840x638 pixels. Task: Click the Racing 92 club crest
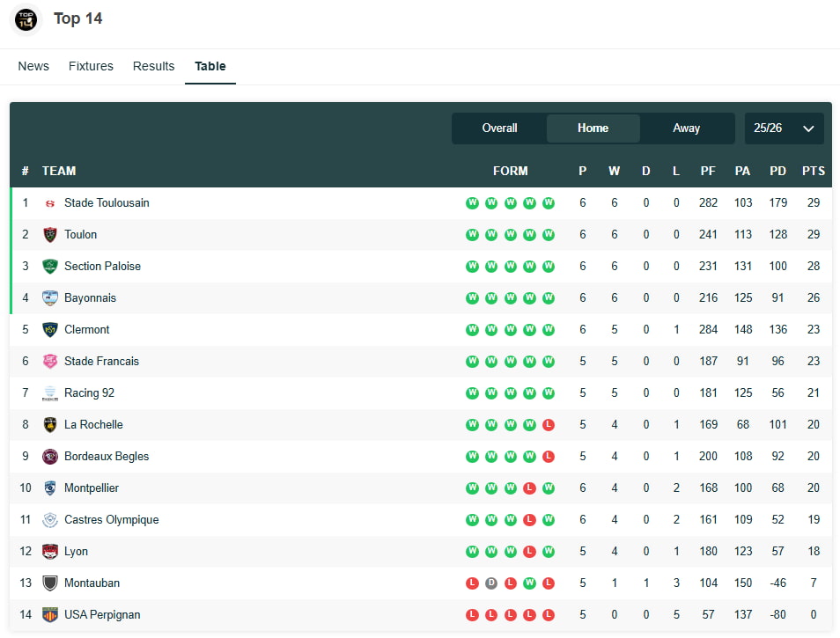[x=51, y=392]
